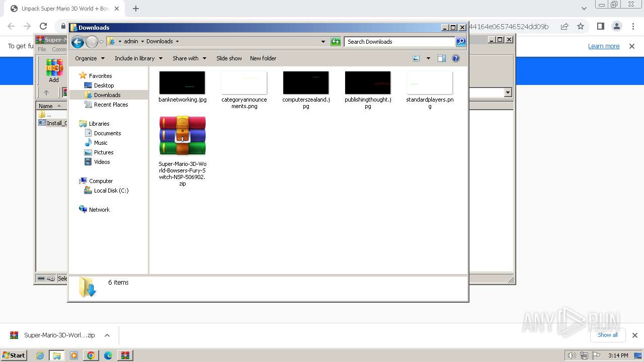Viewport: 644px width, 362px height.
Task: Open the WinRAR path dropdown arrow
Action: 508,93
